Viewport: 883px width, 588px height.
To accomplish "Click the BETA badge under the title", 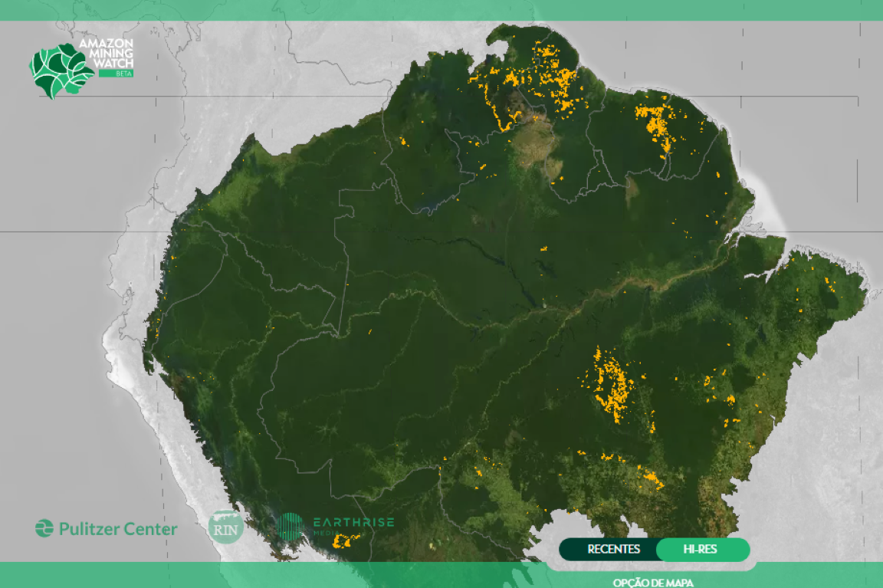I will click(115, 73).
